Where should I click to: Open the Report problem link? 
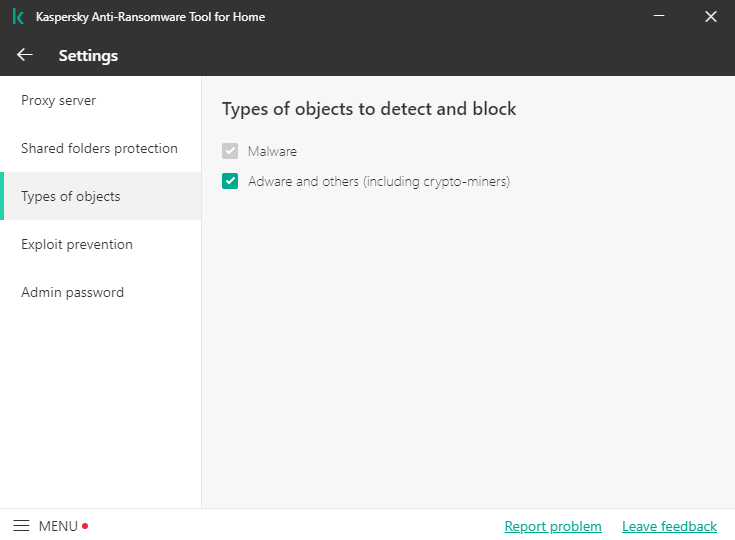[553, 526]
